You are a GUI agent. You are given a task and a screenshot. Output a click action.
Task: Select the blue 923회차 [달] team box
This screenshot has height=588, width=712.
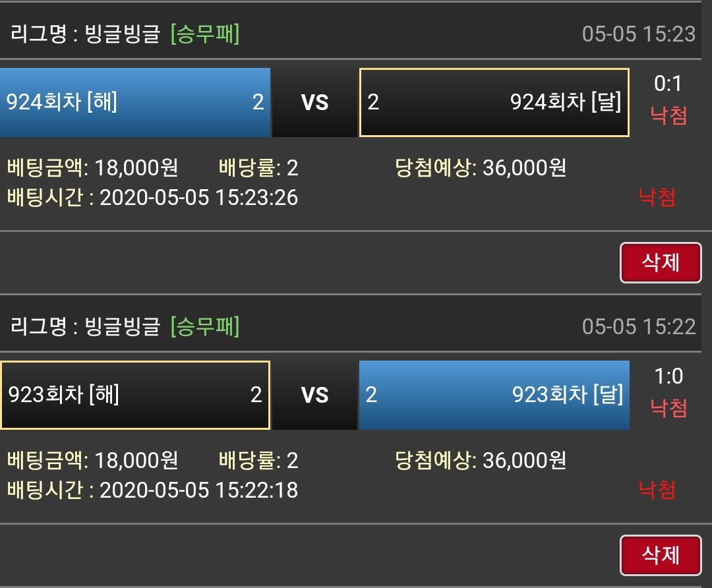click(x=494, y=395)
